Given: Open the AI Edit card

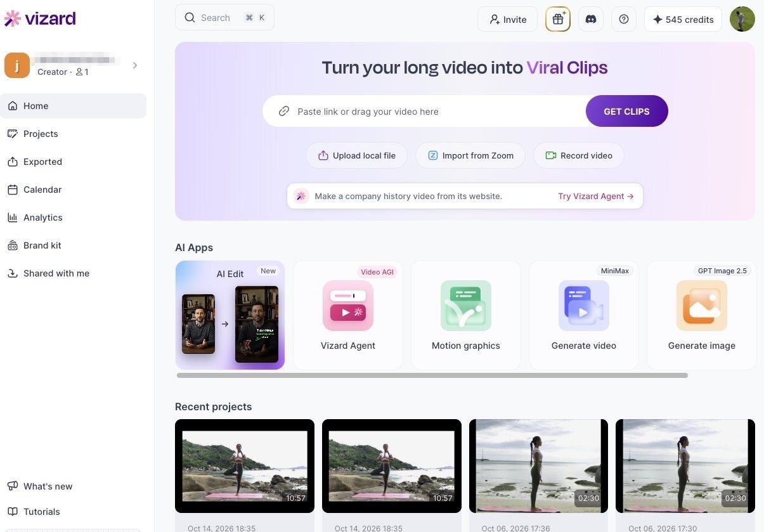Looking at the screenshot, I should pyautogui.click(x=230, y=315).
